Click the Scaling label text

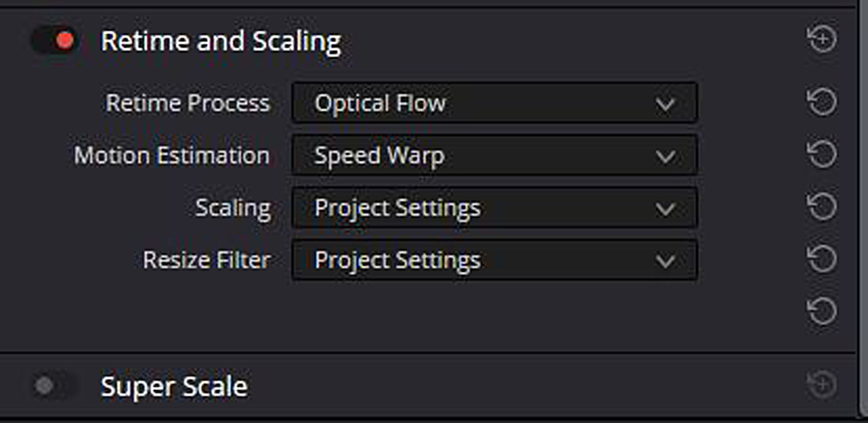click(x=233, y=207)
